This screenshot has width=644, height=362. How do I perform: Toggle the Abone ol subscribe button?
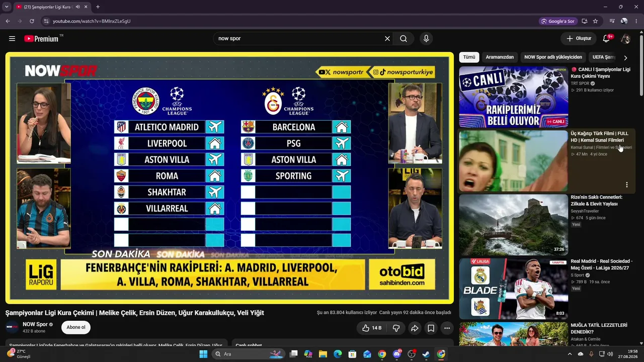76,327
